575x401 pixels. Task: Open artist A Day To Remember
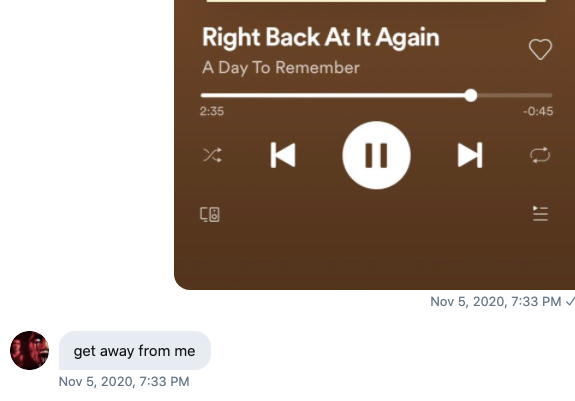pos(281,68)
